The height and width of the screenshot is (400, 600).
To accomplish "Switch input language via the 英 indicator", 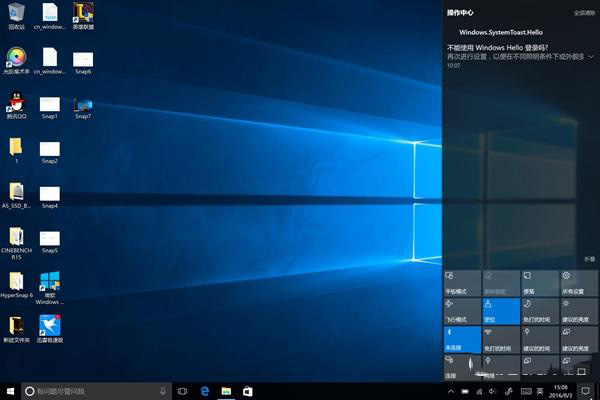I will pyautogui.click(x=540, y=391).
